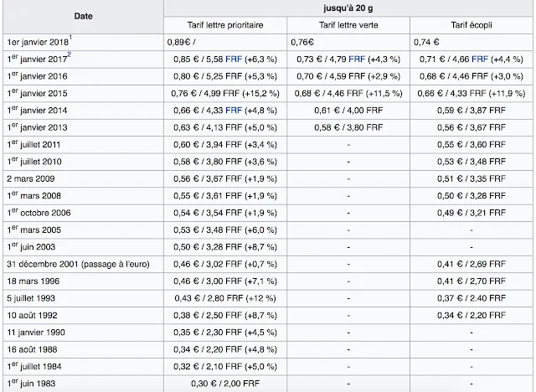Select the '0,34 € / 2,20 FRF' écopli cell

pos(472,315)
